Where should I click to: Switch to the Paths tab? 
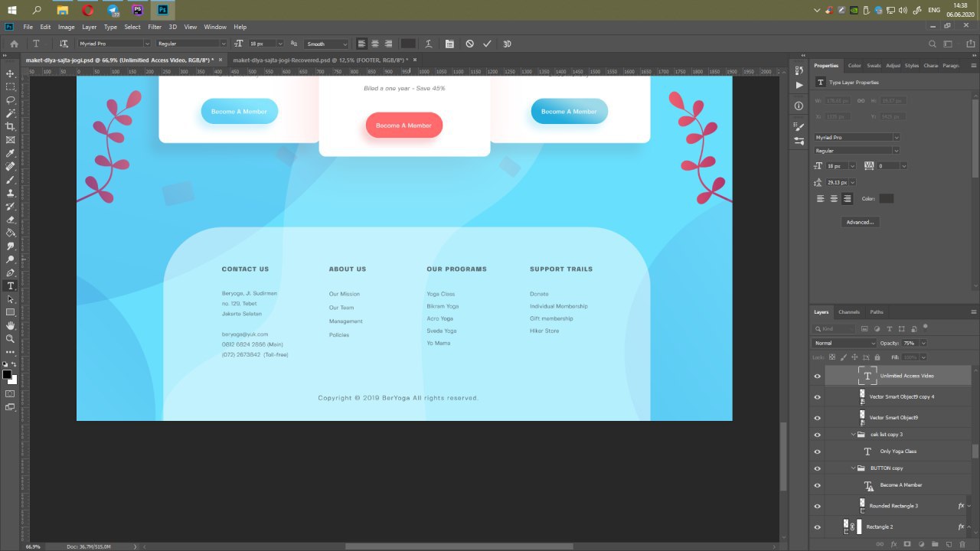(877, 311)
